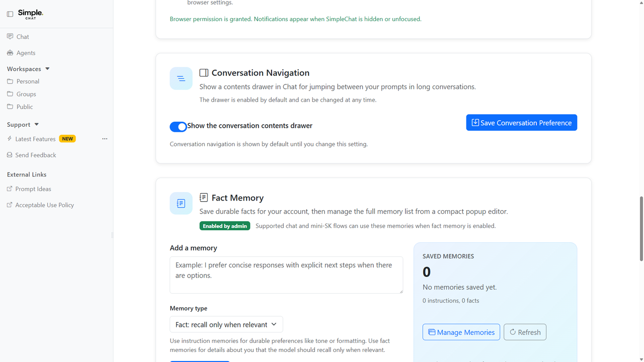Focus the Add a memory text box
Image resolution: width=644 pixels, height=362 pixels.
click(x=286, y=275)
